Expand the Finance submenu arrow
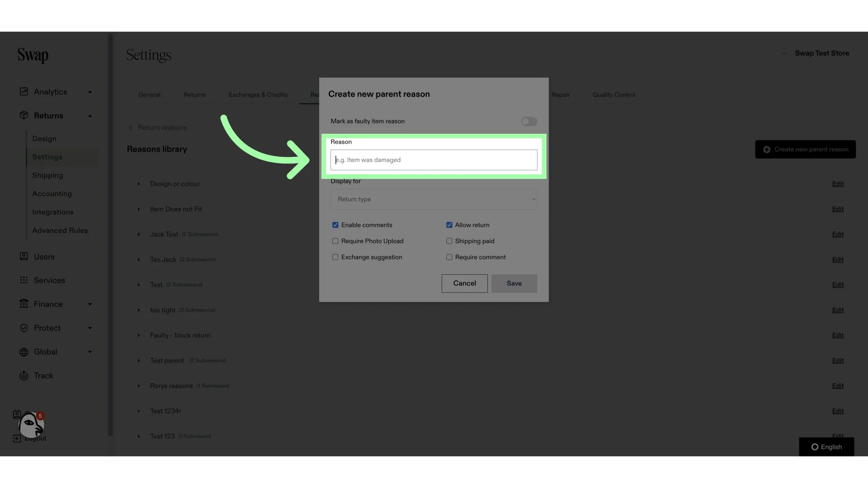The width and height of the screenshot is (868, 488). 90,304
